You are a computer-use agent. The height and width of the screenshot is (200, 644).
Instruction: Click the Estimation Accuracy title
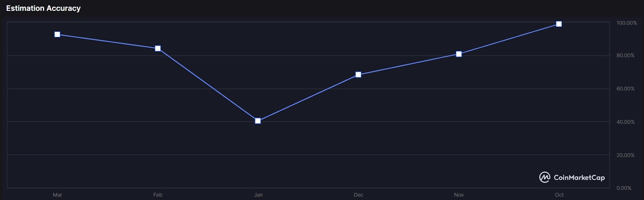43,8
